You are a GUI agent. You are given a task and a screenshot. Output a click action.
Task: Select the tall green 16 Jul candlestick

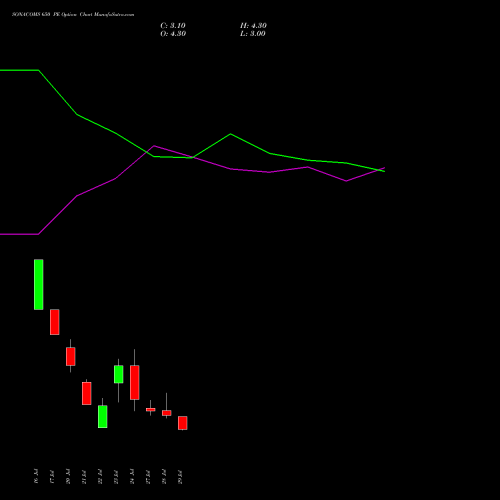[39, 284]
